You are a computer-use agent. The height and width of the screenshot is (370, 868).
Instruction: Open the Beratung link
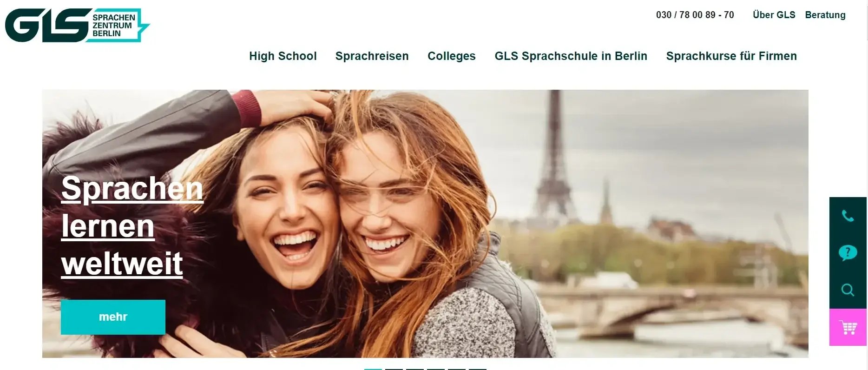825,15
